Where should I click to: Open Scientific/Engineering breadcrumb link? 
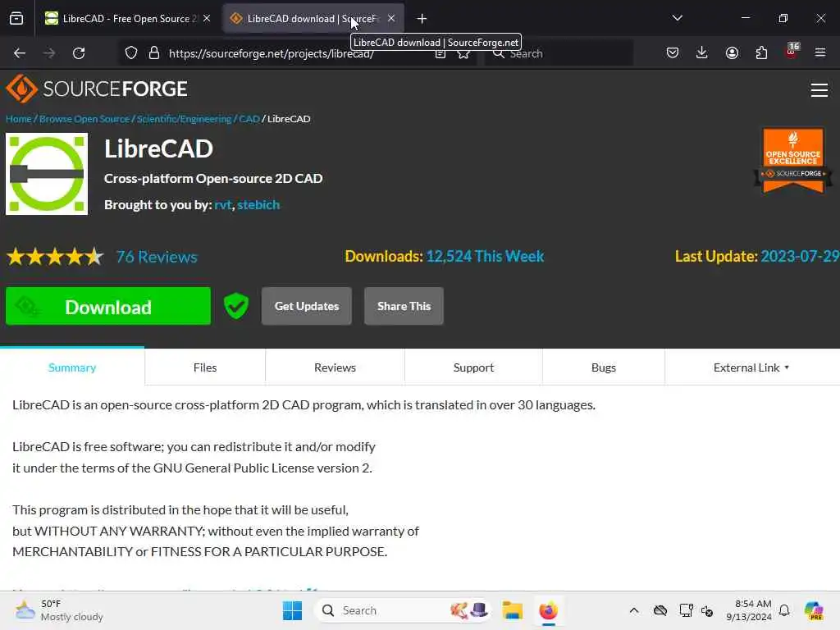pos(184,119)
